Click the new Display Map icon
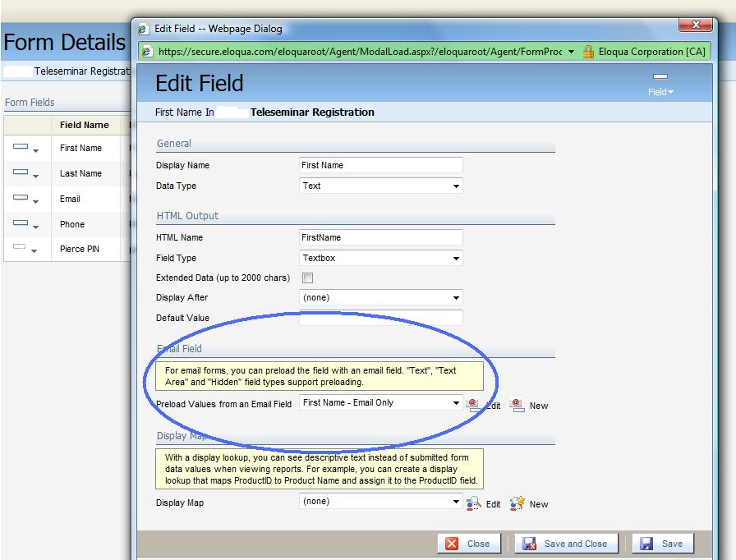The height and width of the screenshot is (560, 736). click(517, 503)
